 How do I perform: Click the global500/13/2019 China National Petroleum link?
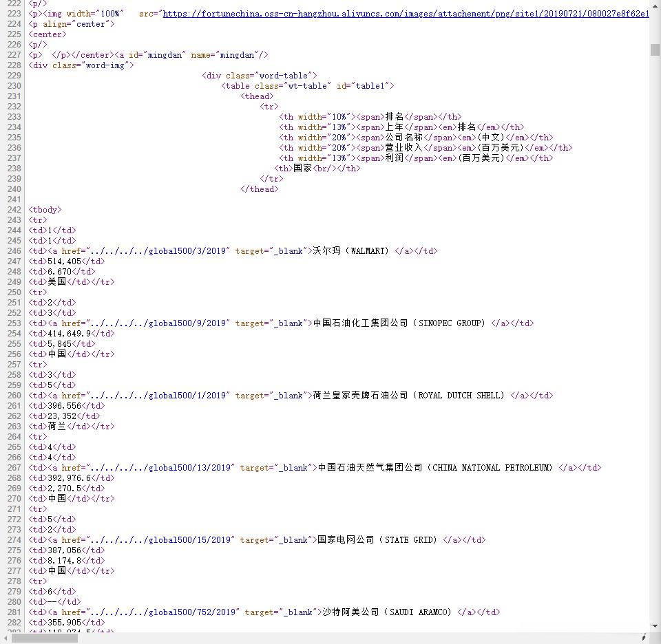click(160, 468)
